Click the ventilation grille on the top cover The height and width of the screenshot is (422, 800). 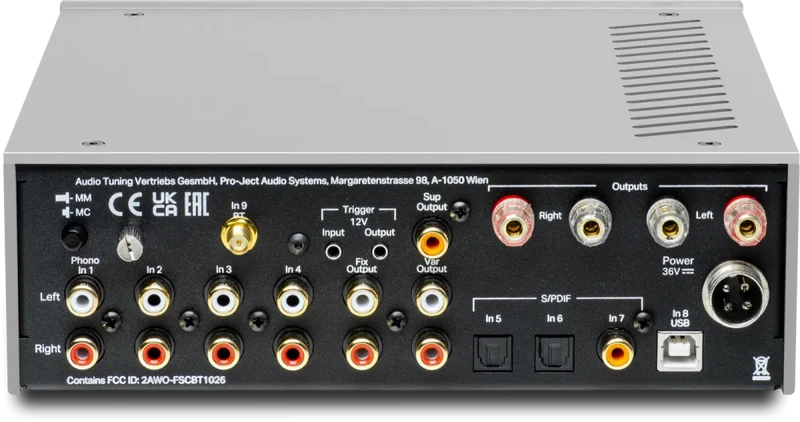coord(672,78)
